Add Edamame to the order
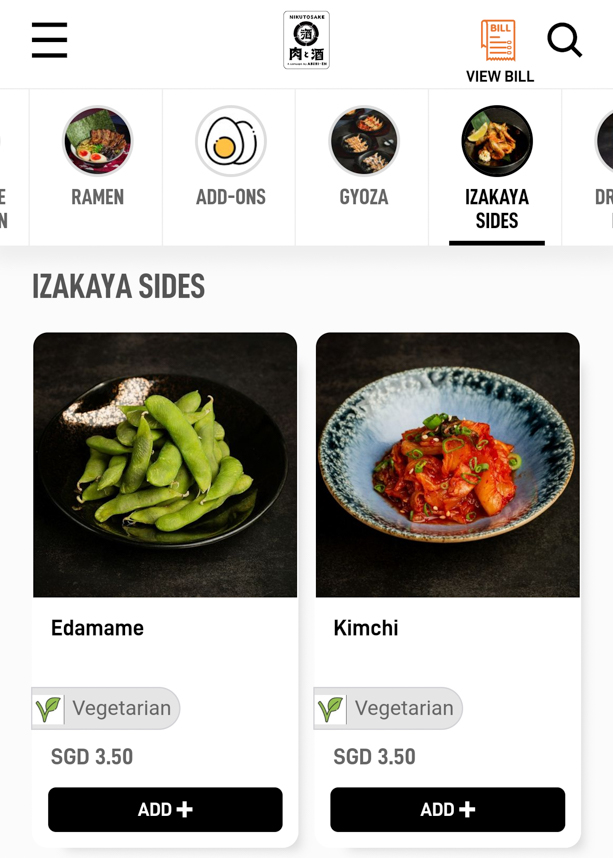Image resolution: width=613 pixels, height=858 pixels. [165, 809]
